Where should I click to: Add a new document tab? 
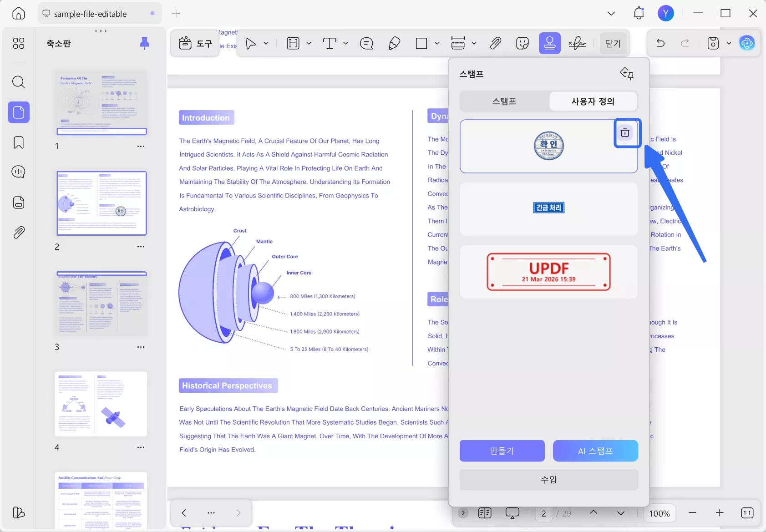pos(176,14)
